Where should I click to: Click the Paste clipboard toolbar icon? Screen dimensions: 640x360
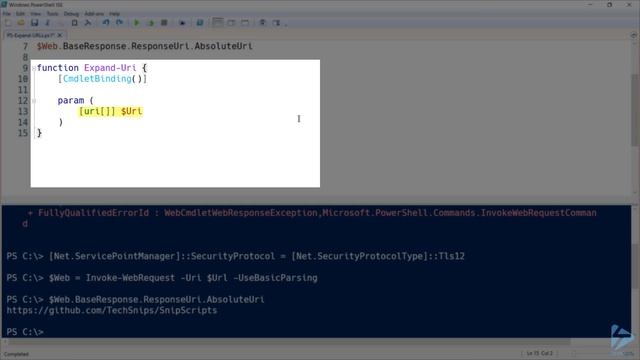click(x=74, y=23)
